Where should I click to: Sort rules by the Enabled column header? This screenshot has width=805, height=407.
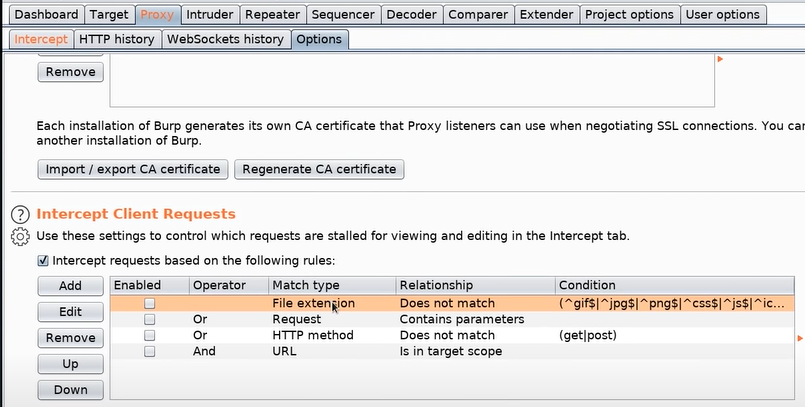pos(149,285)
